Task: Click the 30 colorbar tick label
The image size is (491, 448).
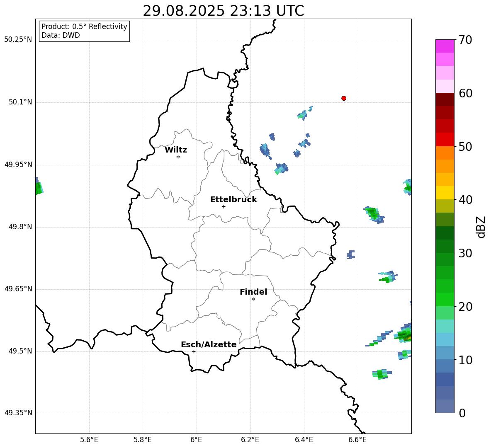Action: [465, 253]
